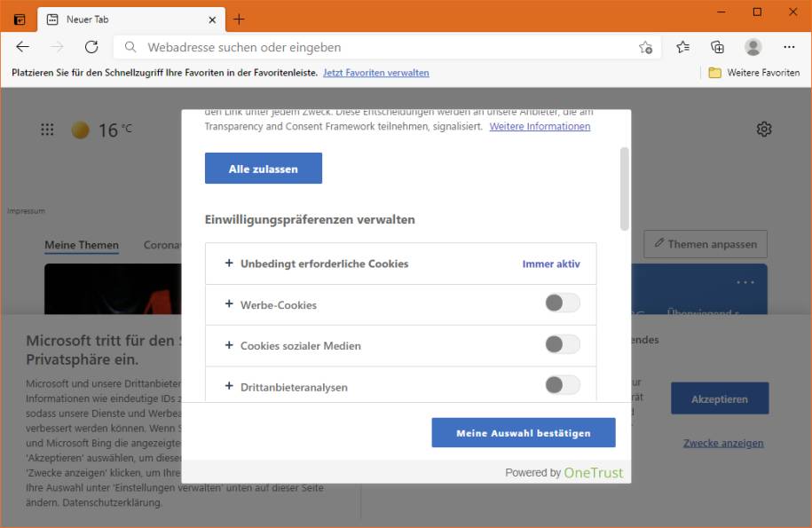812x528 pixels.
Task: Open the app launcher waffle icon
Action: [x=47, y=129]
